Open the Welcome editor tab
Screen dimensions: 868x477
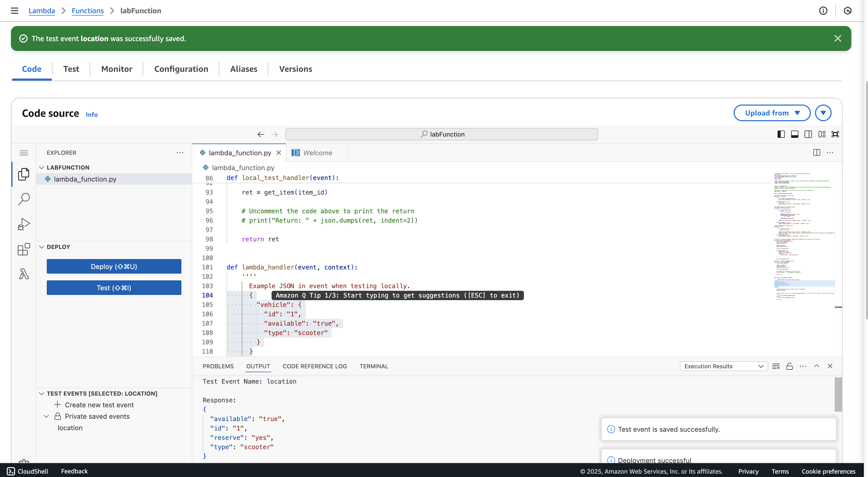coord(317,153)
